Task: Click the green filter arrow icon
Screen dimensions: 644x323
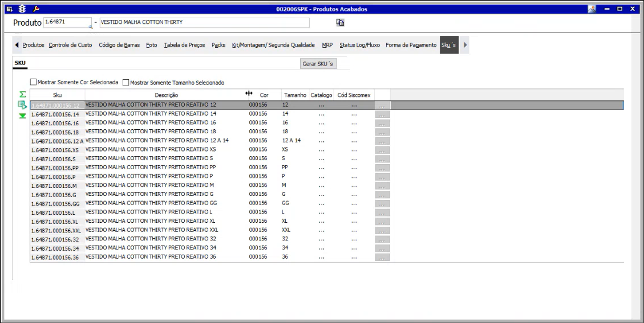Action: point(23,116)
